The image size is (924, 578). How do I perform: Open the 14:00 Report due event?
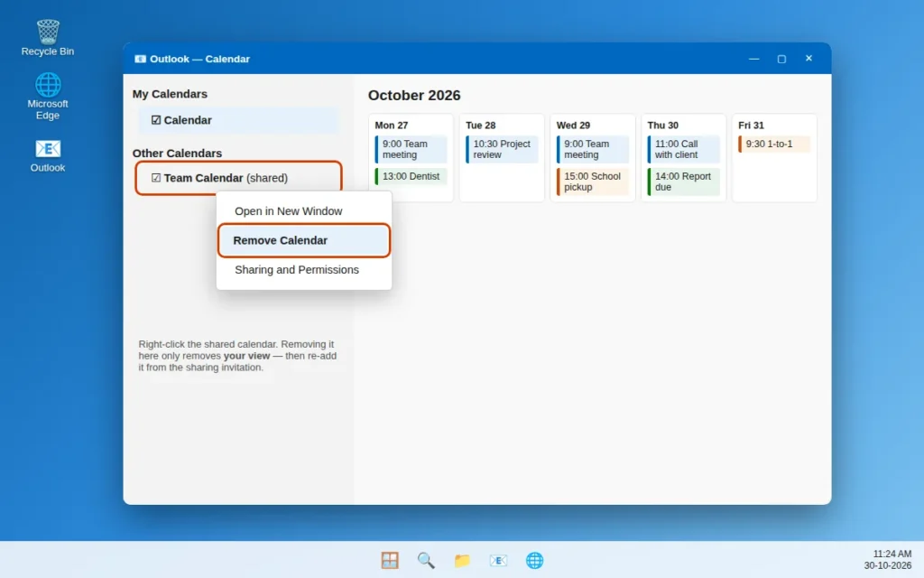683,182
